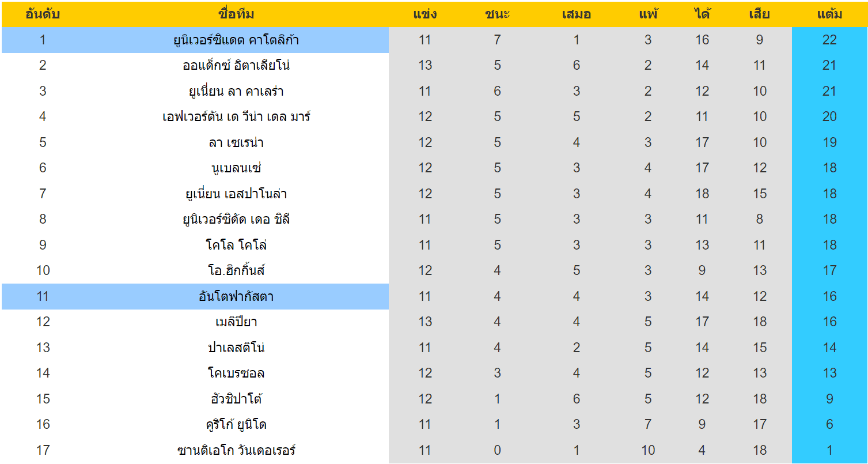Screen dimensions: 868x464
Task: Select team ยูเนี่ยน เอสปาโนล่า
Action: (236, 194)
